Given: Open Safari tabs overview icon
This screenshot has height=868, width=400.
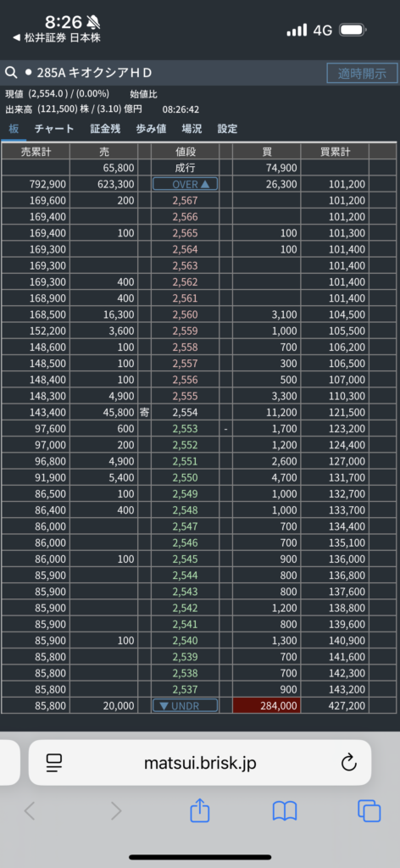Looking at the screenshot, I should (369, 811).
